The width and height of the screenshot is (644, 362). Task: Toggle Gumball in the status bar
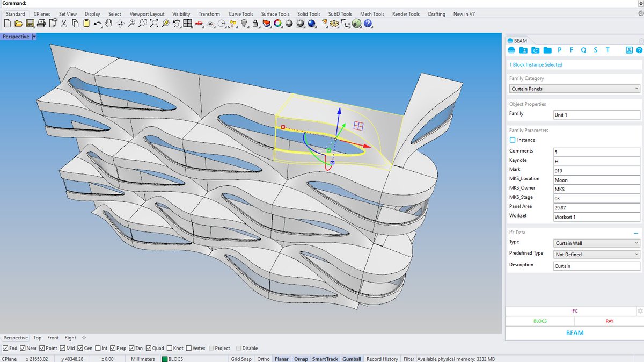[352, 359]
